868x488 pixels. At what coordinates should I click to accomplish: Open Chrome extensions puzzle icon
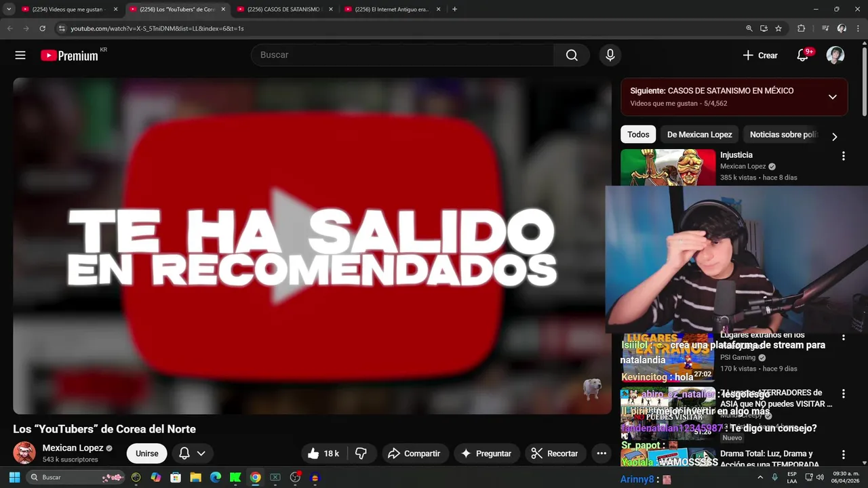click(x=801, y=28)
